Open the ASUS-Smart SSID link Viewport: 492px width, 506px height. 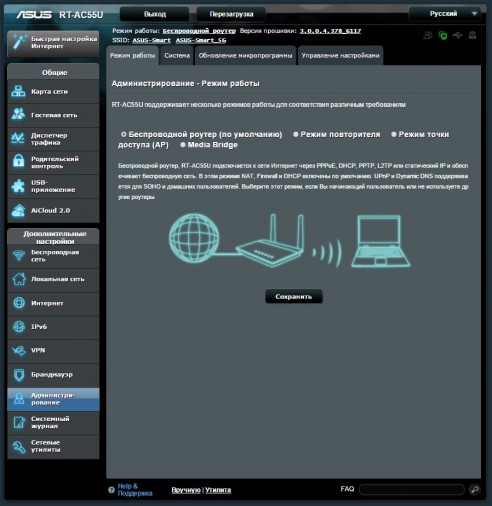[x=151, y=40]
